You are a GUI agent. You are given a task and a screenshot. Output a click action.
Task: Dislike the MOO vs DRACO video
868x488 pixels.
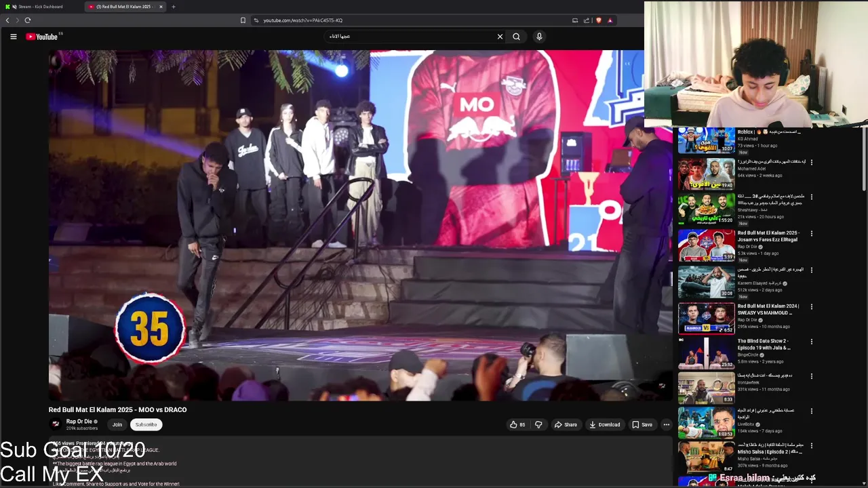coord(538,425)
